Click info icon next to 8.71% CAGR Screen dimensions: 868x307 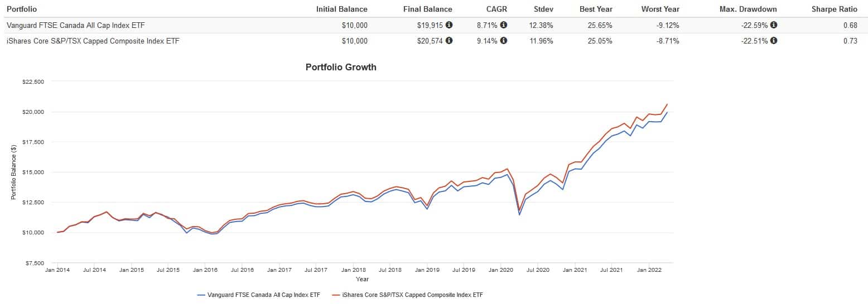pyautogui.click(x=504, y=25)
